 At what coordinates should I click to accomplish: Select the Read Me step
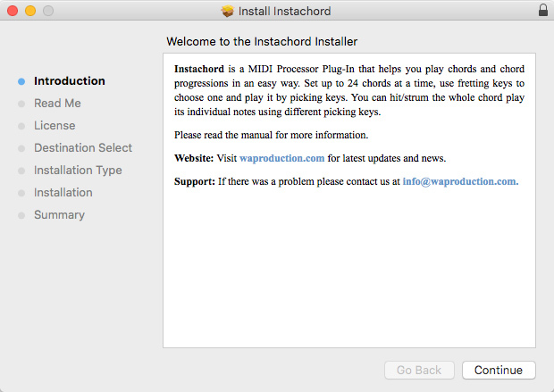[57, 104]
